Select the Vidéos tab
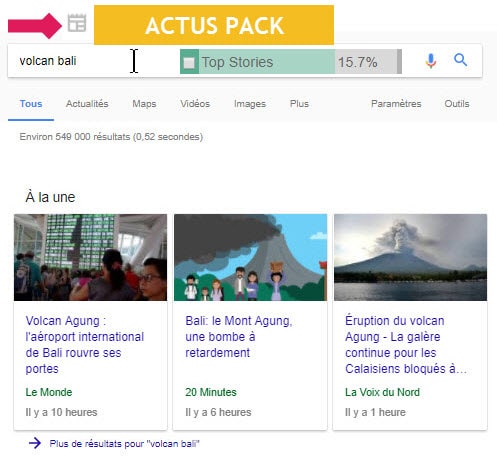Image resolution: width=497 pixels, height=458 pixels. 195,104
